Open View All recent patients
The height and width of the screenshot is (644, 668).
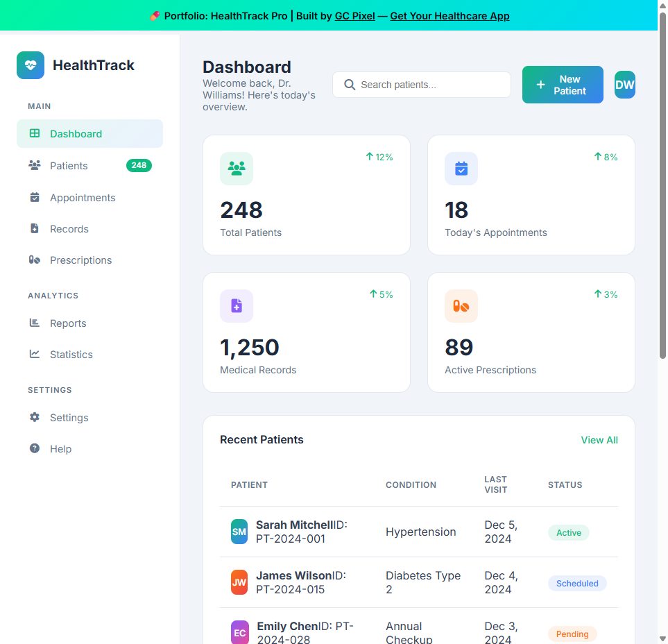pos(599,439)
